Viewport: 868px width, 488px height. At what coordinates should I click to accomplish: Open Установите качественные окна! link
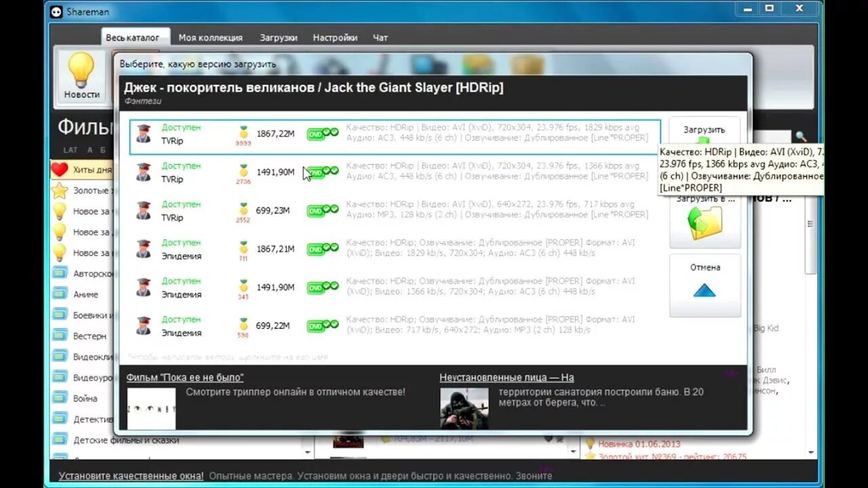coord(131,476)
